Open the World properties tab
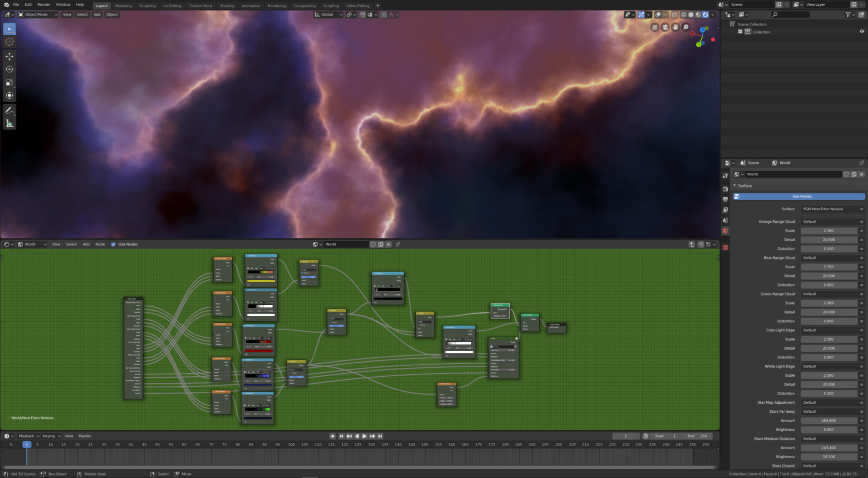868x478 pixels. pos(725,231)
